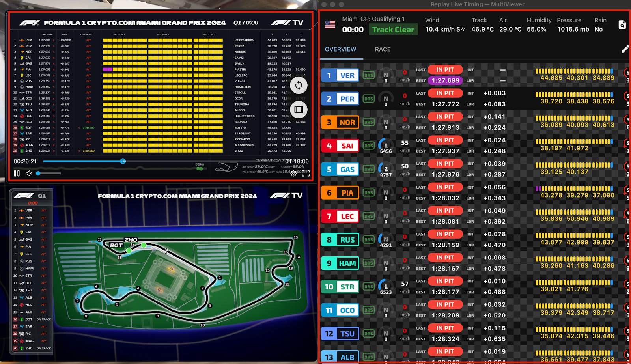Click the round layout button on video
This screenshot has width=631, height=364.
coord(299,109)
